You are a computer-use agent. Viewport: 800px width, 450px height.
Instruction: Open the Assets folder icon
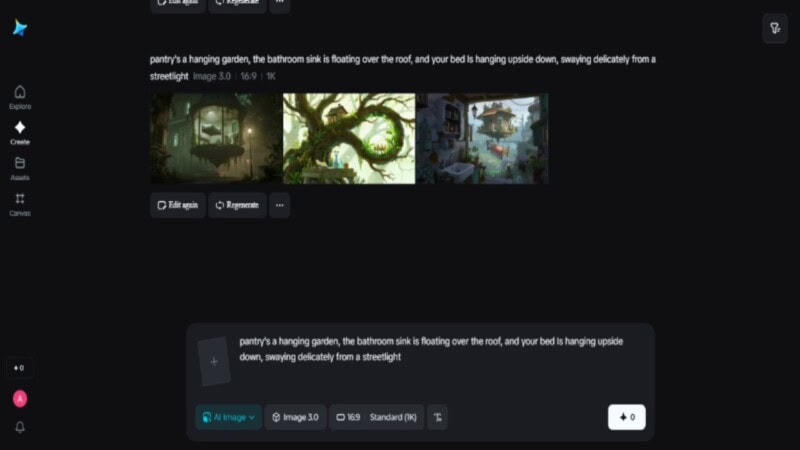[x=20, y=168]
